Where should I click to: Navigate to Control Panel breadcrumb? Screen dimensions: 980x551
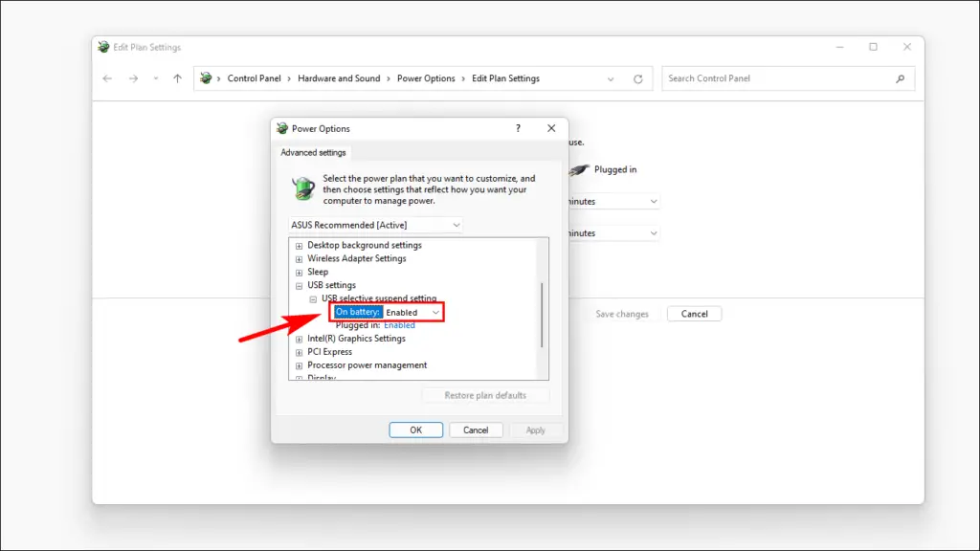point(254,78)
